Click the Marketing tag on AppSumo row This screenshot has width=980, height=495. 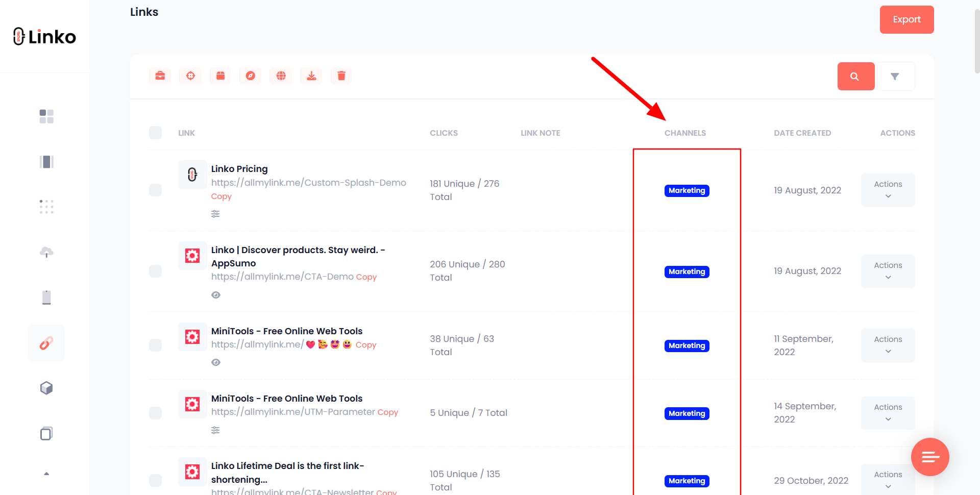687,271
